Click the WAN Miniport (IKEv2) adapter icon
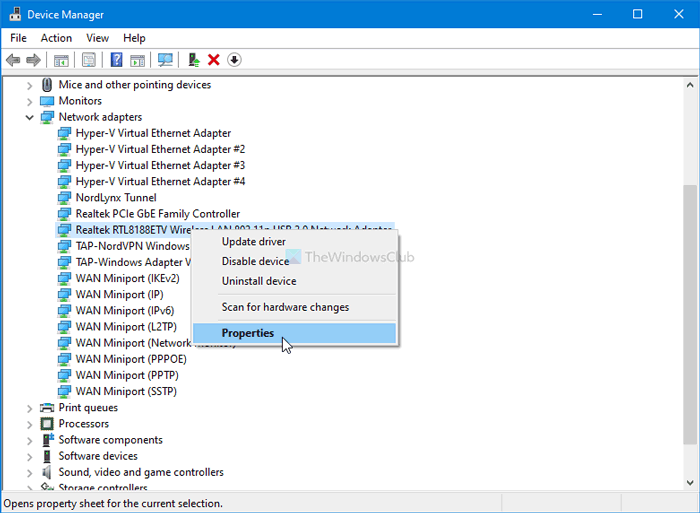Image resolution: width=700 pixels, height=513 pixels. coord(64,278)
